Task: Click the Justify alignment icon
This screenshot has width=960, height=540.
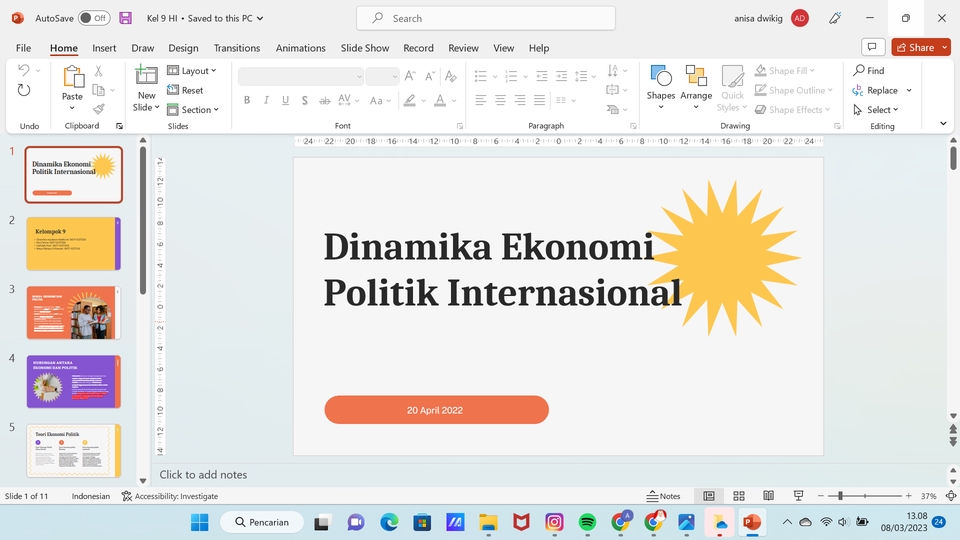Action: (539, 100)
